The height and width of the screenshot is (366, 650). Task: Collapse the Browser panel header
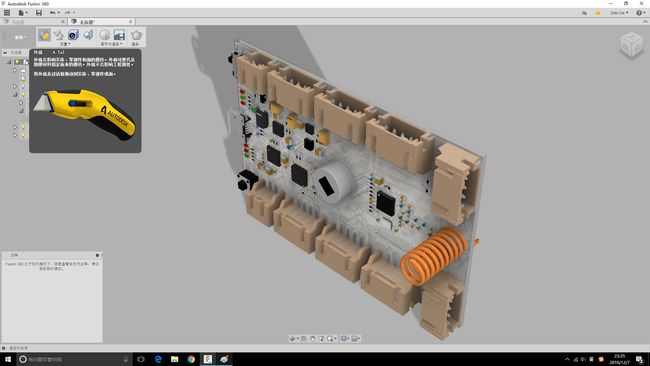pyautogui.click(x=5, y=53)
